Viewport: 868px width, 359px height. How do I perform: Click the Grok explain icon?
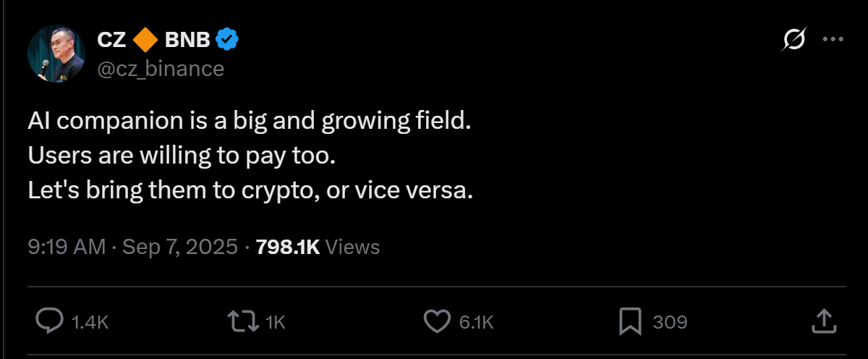pyautogui.click(x=793, y=41)
